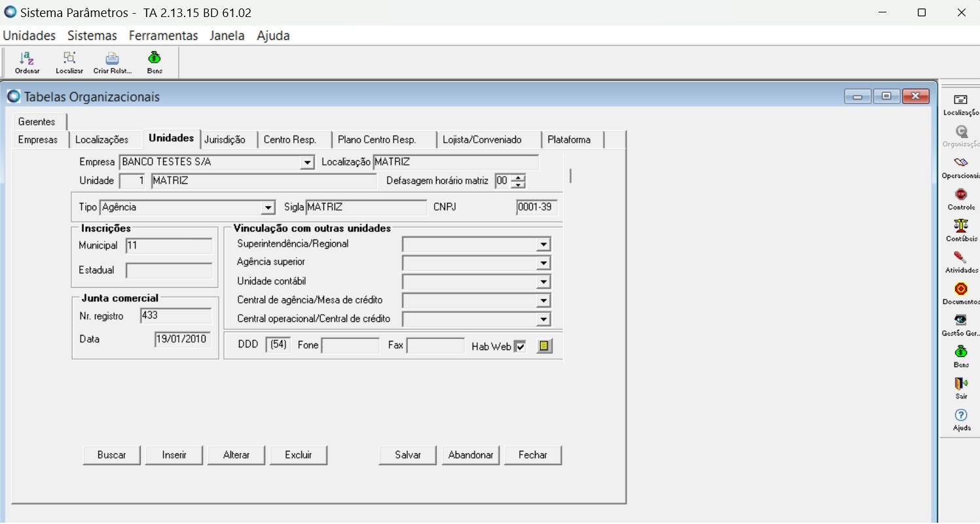Click the DDD field
Viewport: 980px width, 524px height.
click(278, 345)
